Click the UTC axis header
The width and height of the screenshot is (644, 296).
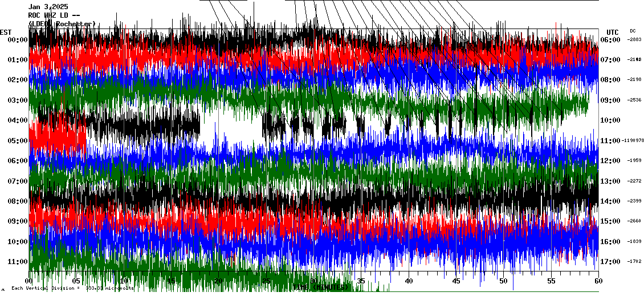click(x=613, y=32)
